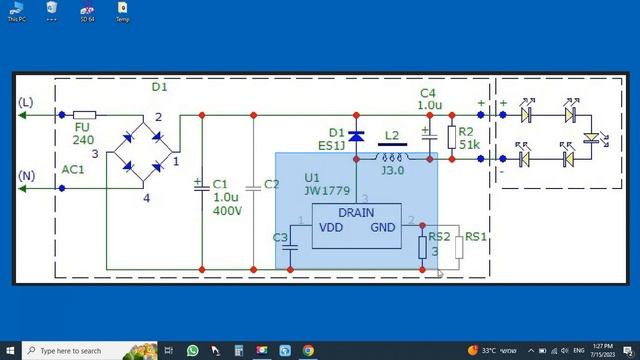Open the pink camera app taskbar icon

[x=262, y=351]
